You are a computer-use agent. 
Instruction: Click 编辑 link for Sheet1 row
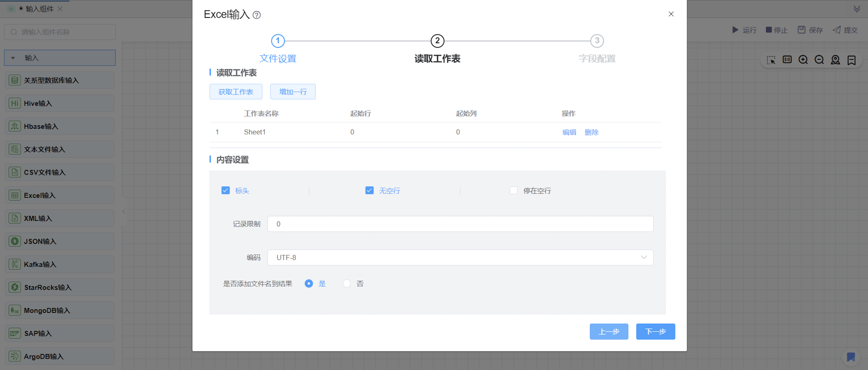[x=569, y=132]
